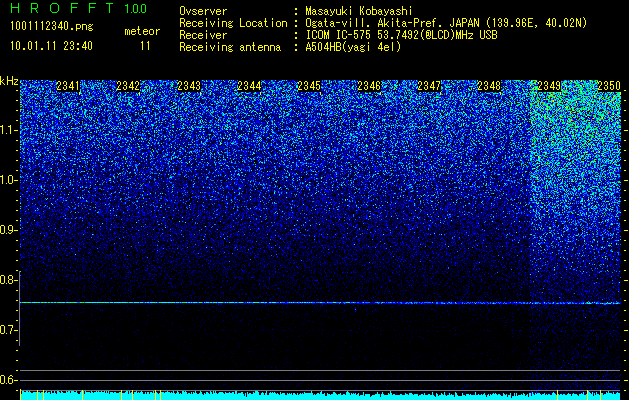Click the cyan signal level bar at bottom

pos(320,395)
